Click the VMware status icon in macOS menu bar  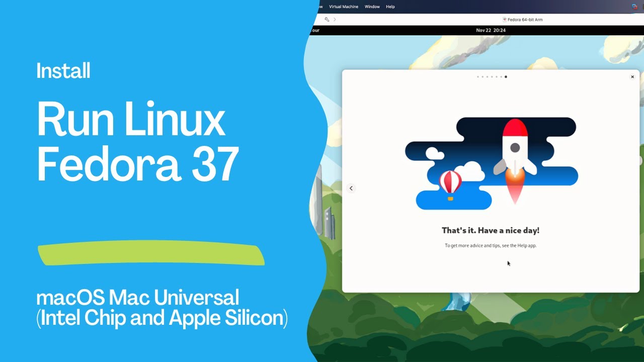click(634, 7)
